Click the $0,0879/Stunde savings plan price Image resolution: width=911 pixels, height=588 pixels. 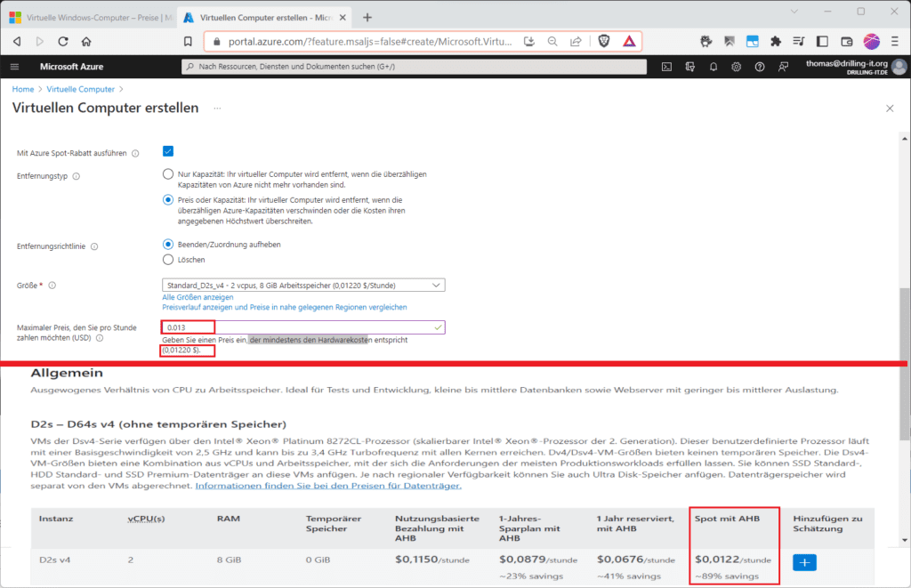pos(538,560)
